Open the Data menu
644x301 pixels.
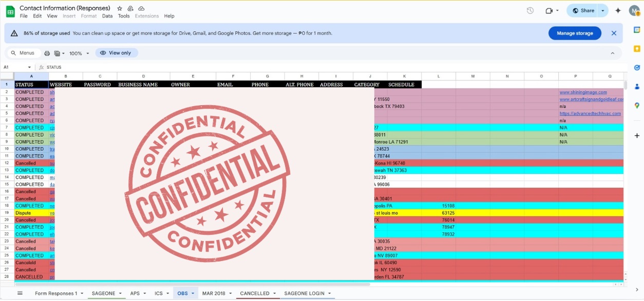(107, 16)
